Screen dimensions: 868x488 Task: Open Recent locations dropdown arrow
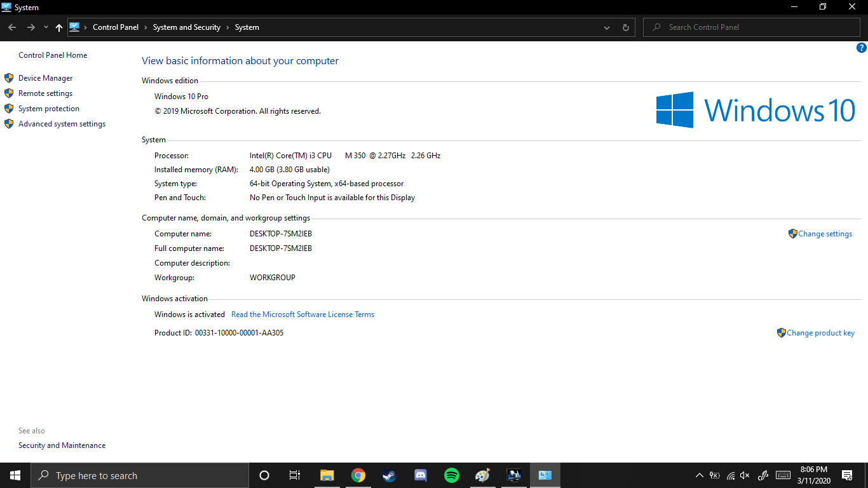[x=46, y=27]
